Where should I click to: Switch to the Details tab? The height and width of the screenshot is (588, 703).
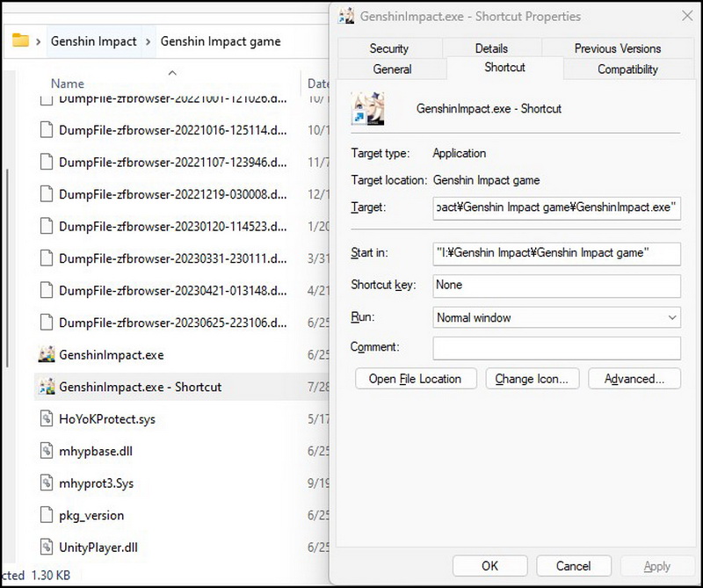click(x=491, y=48)
